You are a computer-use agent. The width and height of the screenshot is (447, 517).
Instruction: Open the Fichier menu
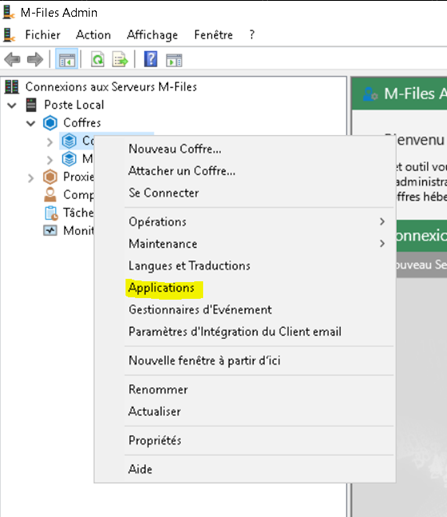click(x=43, y=35)
